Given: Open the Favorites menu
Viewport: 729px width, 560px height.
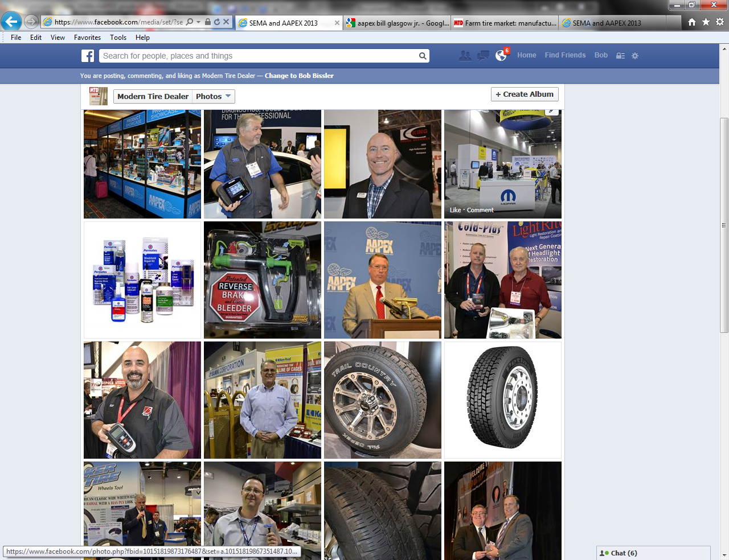Looking at the screenshot, I should click(87, 38).
